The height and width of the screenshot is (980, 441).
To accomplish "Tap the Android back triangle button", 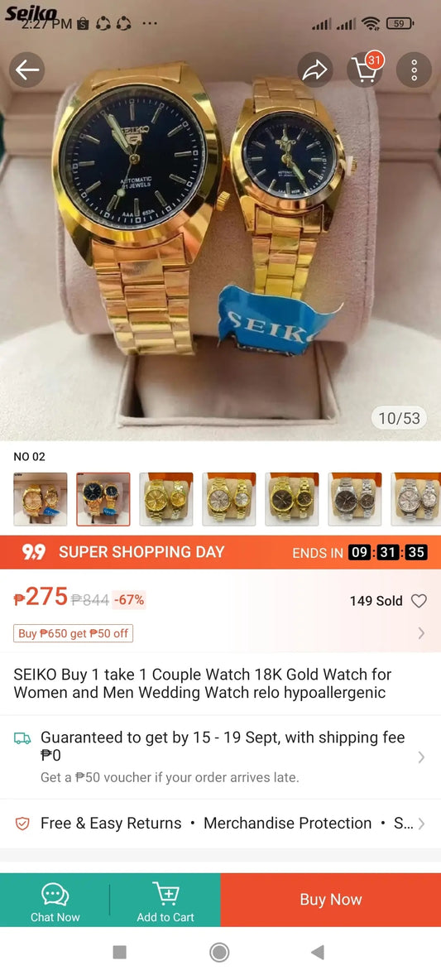I will pos(318,953).
